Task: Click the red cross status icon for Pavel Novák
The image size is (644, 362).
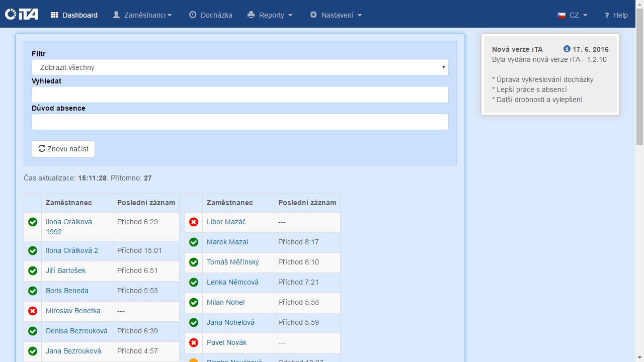Action: click(x=194, y=342)
